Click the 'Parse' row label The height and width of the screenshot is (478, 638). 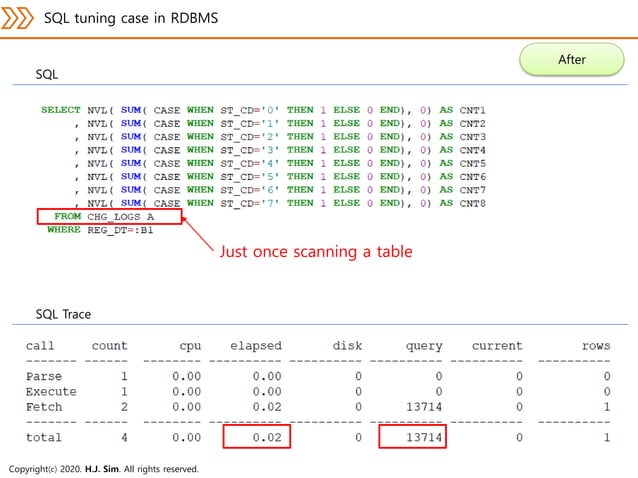pos(44,376)
